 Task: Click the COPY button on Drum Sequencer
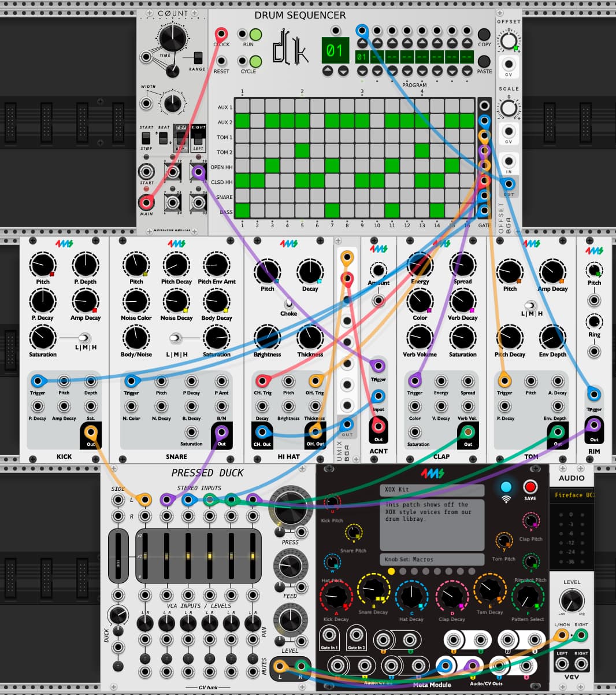tap(484, 34)
